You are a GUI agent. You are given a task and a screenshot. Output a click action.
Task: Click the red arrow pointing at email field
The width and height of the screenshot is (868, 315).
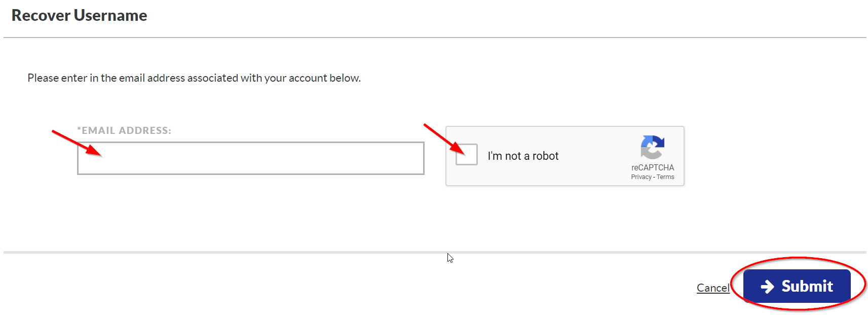(x=76, y=143)
